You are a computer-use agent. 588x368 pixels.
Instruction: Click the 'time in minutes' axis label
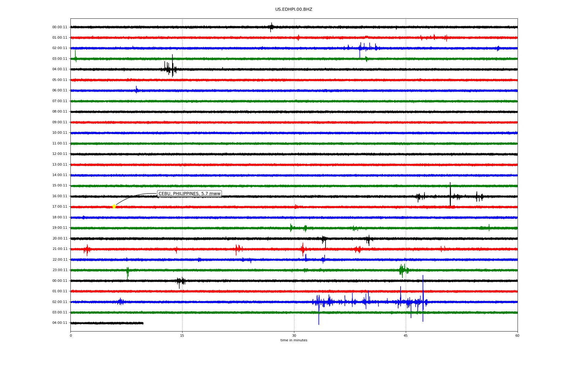(294, 340)
